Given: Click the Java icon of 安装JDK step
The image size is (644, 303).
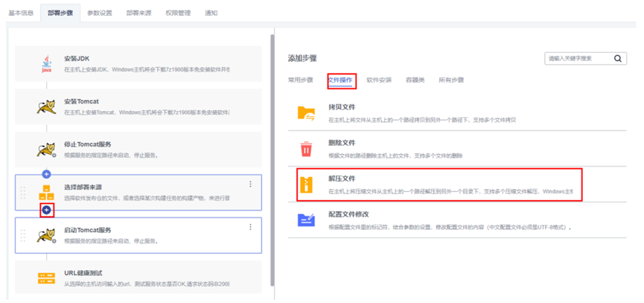Looking at the screenshot, I should (x=46, y=64).
